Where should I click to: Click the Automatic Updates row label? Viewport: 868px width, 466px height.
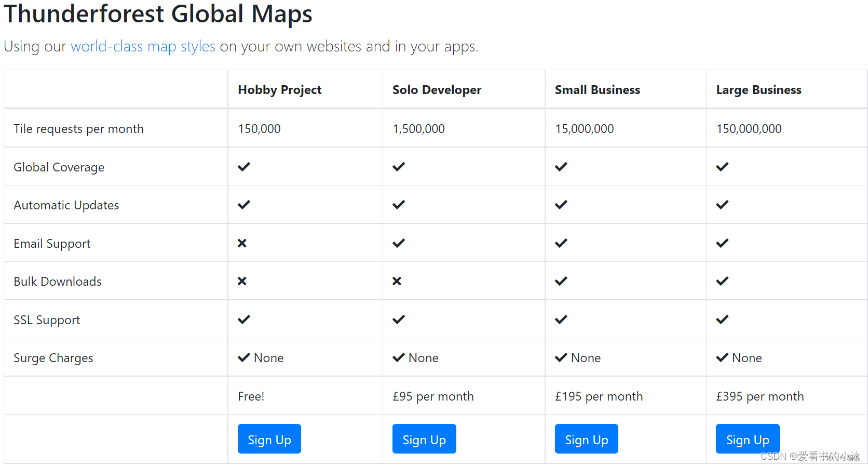pyautogui.click(x=66, y=205)
